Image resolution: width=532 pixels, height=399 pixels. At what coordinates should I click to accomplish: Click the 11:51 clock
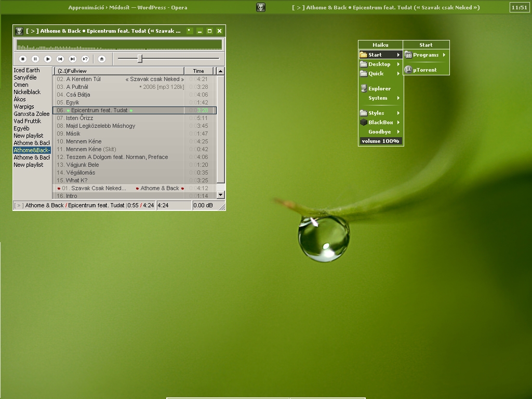(520, 7)
